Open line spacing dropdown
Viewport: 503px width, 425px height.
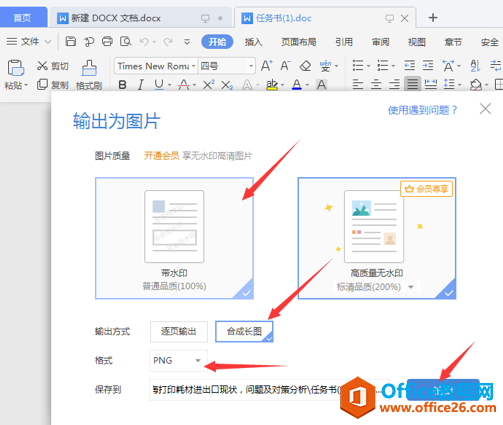click(460, 85)
